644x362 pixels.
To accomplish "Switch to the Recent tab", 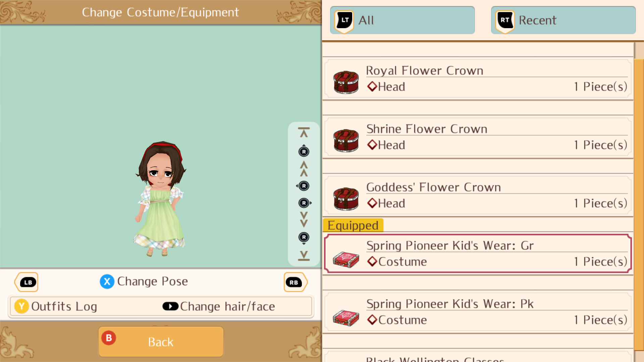I will (x=563, y=20).
